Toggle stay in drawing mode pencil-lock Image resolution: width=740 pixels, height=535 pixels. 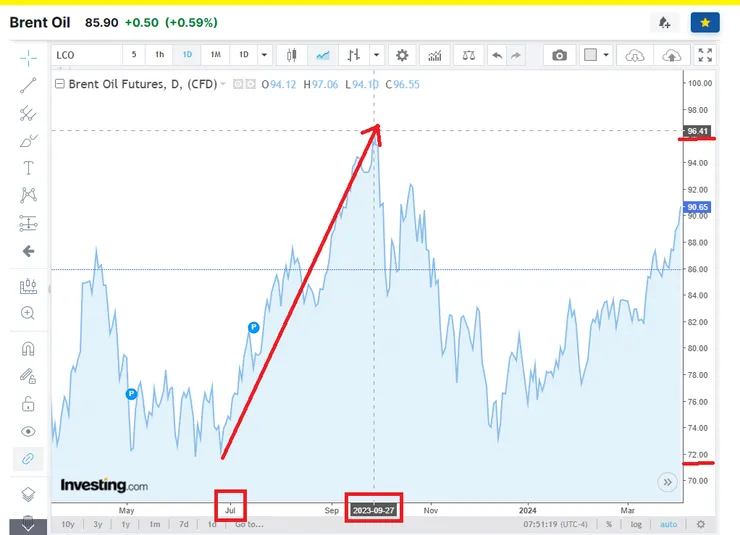(28, 376)
